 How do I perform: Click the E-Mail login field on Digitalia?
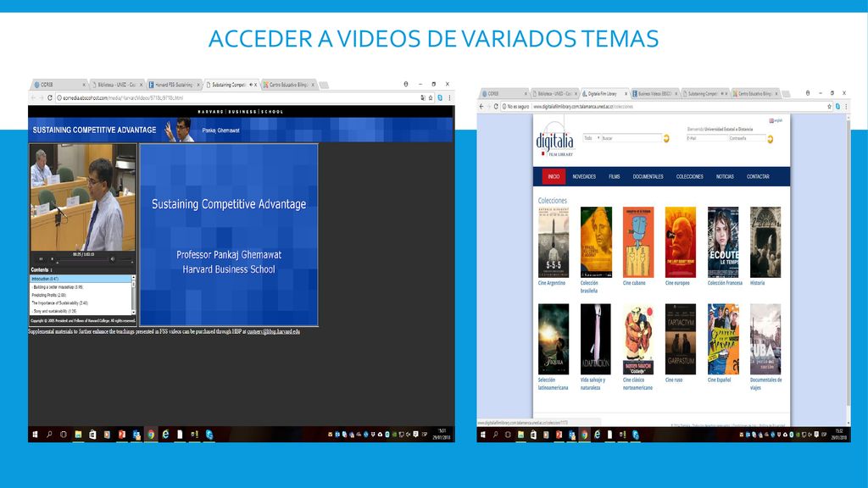707,138
